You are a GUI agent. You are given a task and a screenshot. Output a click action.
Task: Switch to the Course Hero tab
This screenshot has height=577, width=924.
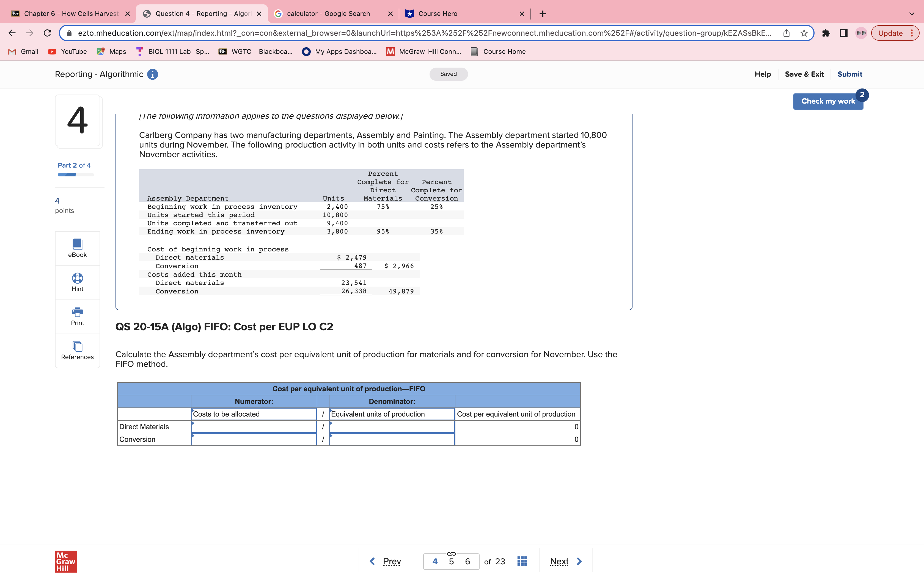(438, 14)
